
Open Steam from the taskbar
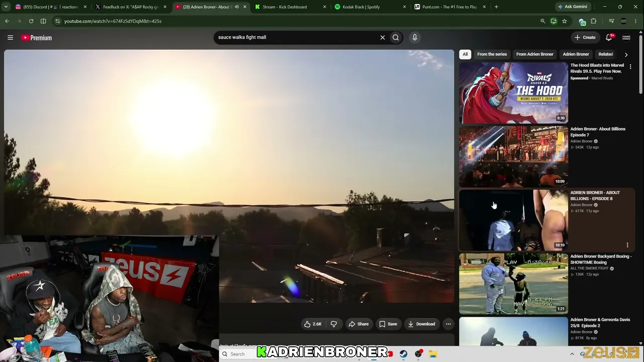pyautogui.click(x=403, y=354)
